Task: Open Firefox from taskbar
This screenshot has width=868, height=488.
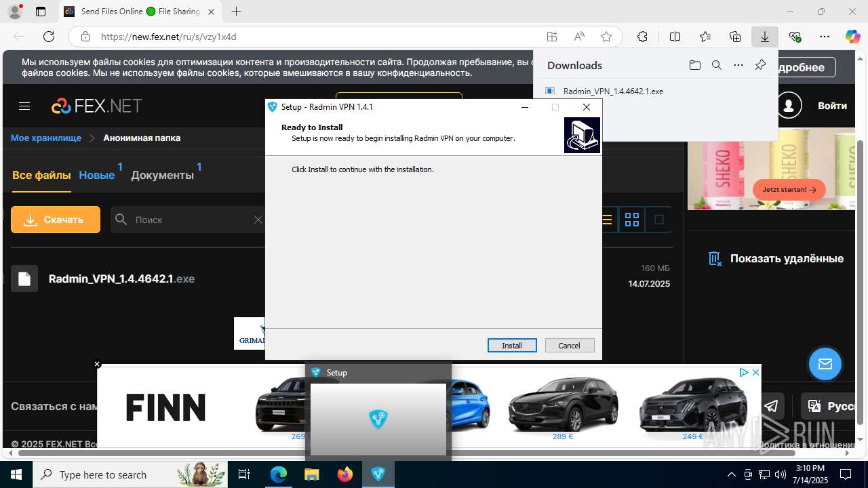Action: (345, 474)
